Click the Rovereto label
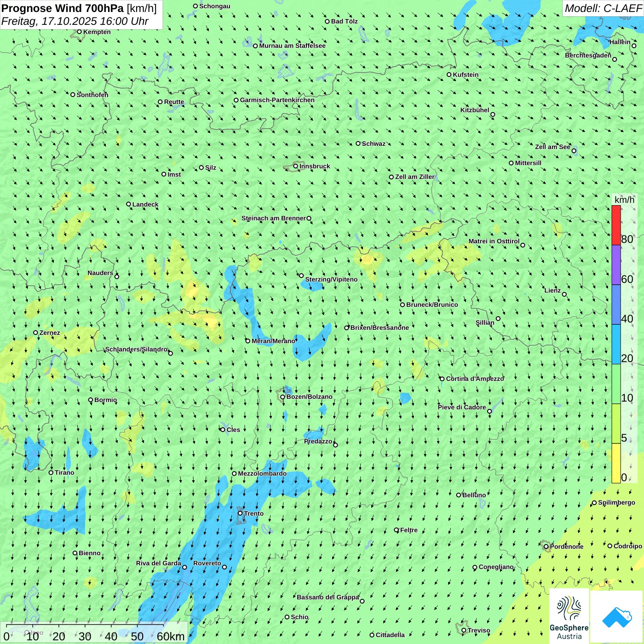 click(207, 563)
